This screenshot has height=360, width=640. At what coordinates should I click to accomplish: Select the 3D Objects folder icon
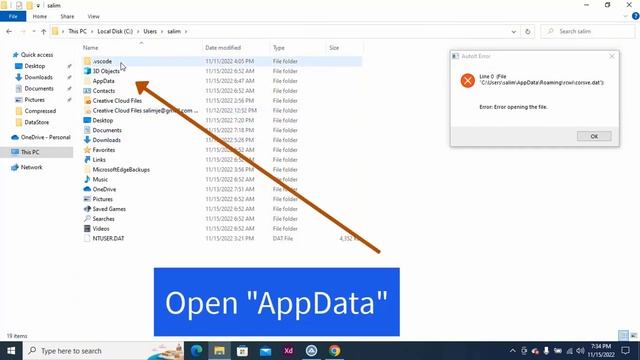(87, 71)
